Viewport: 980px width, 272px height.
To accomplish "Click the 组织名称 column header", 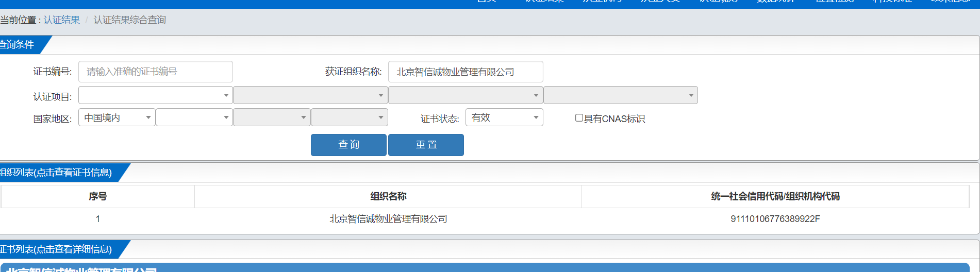I will tap(388, 196).
